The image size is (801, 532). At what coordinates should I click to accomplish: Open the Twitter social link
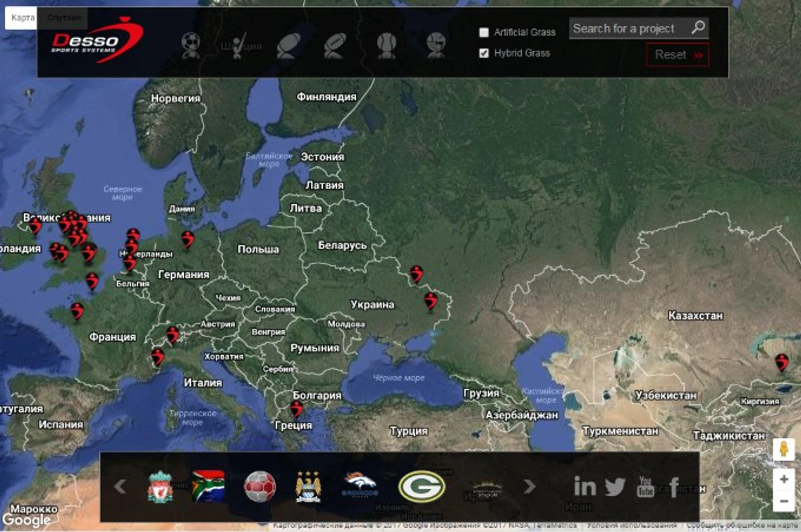click(615, 486)
